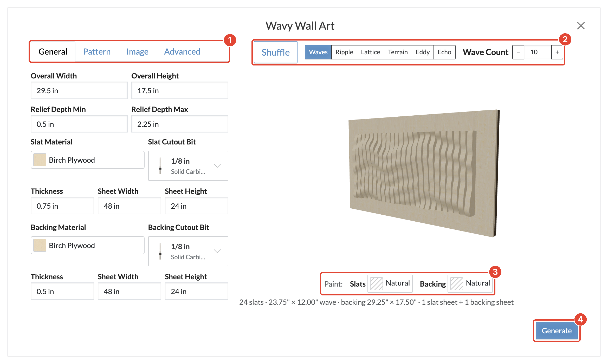The height and width of the screenshot is (364, 608).
Task: Expand the Backing Cutout Bit dropdown chevron
Action: 217,251
